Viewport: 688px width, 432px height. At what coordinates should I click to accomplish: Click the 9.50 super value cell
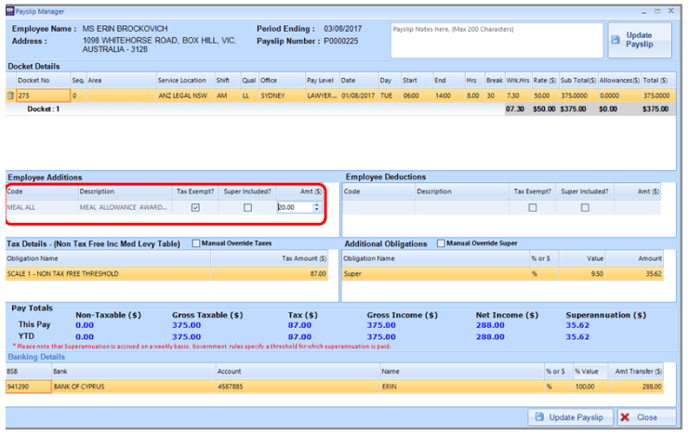click(581, 274)
